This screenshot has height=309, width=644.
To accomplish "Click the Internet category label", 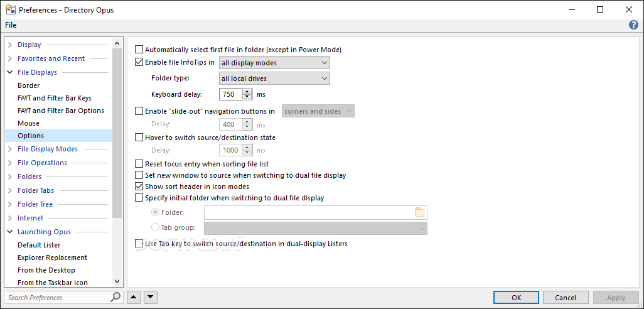I will pos(30,218).
